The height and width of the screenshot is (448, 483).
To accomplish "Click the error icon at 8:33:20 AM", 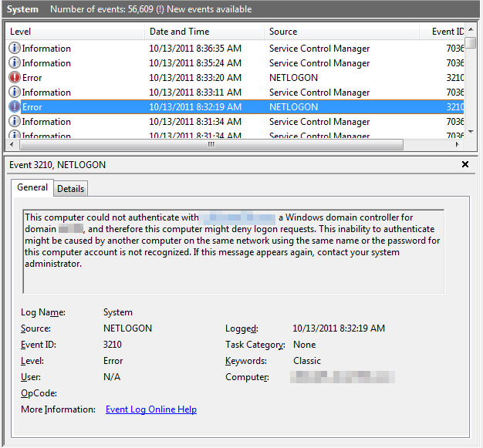I will point(15,78).
